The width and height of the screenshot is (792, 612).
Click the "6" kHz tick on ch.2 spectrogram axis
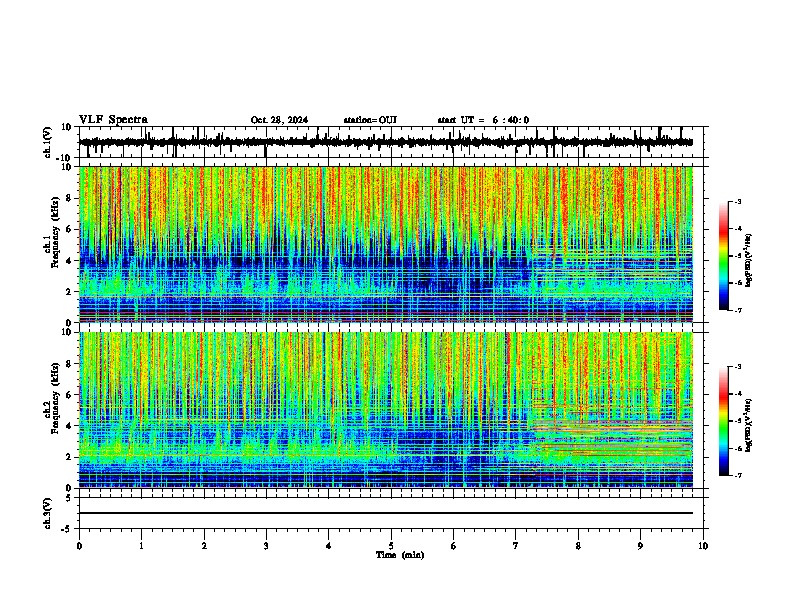click(70, 395)
